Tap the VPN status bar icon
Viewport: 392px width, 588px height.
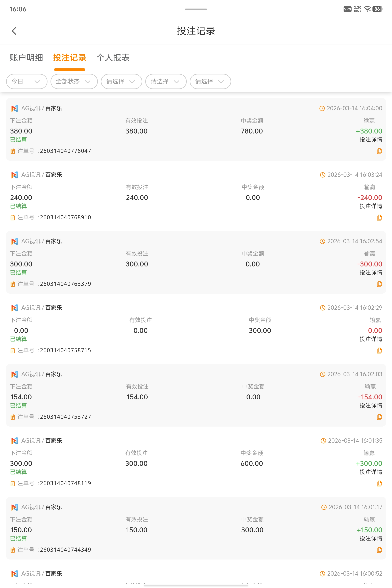pyautogui.click(x=348, y=9)
